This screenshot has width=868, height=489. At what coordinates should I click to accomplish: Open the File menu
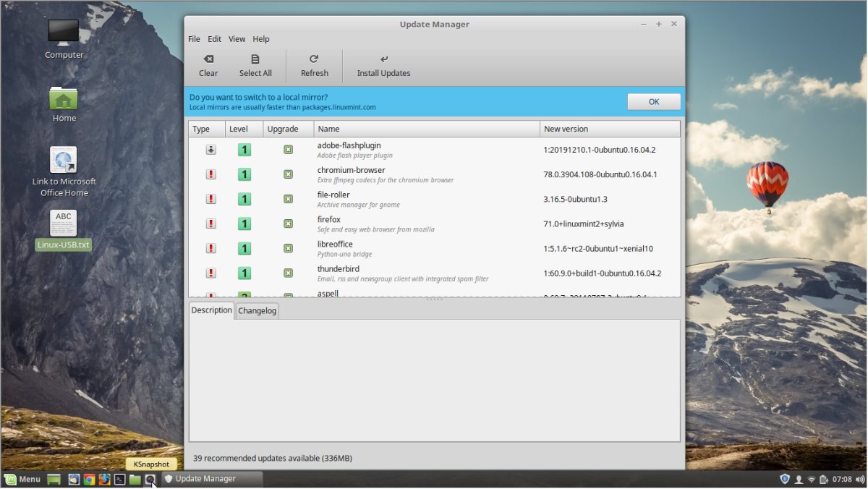pos(194,39)
